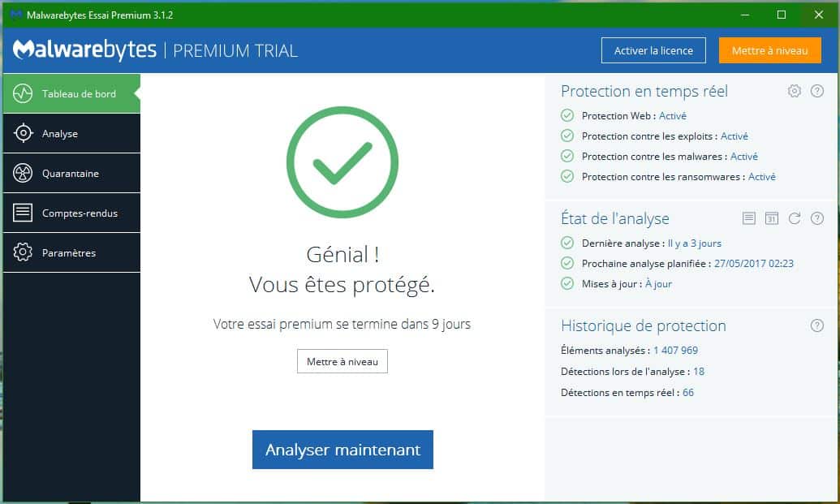The image size is (840, 504).
Task: Open the scan scheduler calendar icon
Action: (x=772, y=218)
